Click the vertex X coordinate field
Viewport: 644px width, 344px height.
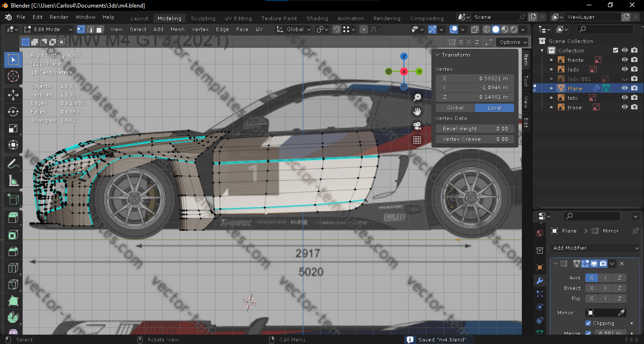(x=474, y=79)
